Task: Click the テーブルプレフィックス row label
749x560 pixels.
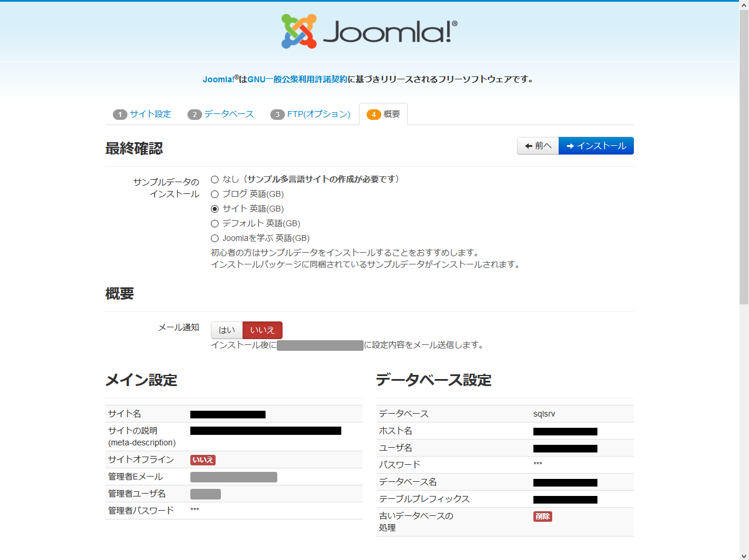Action: pyautogui.click(x=424, y=499)
